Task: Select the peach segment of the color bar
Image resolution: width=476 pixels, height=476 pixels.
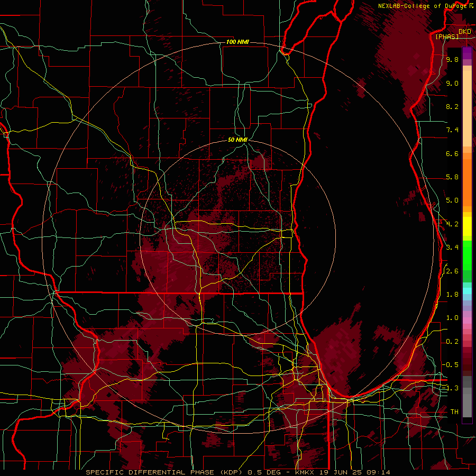Action: pos(467,106)
